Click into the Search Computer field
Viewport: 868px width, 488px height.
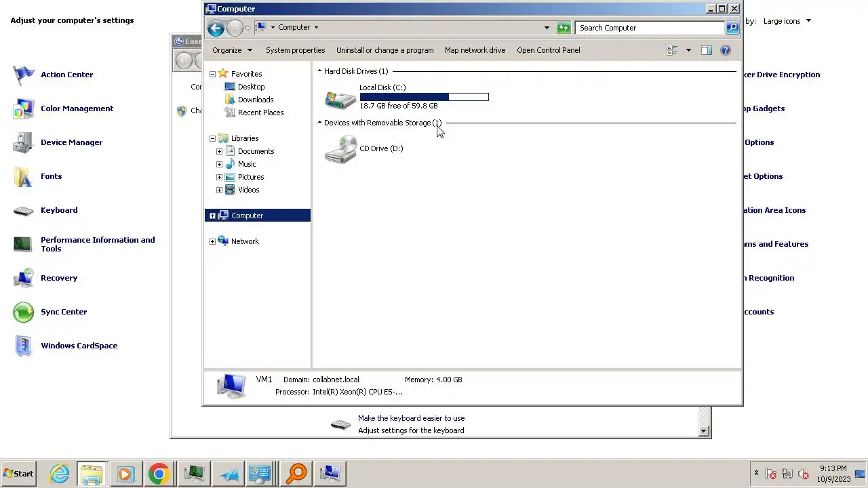[650, 28]
